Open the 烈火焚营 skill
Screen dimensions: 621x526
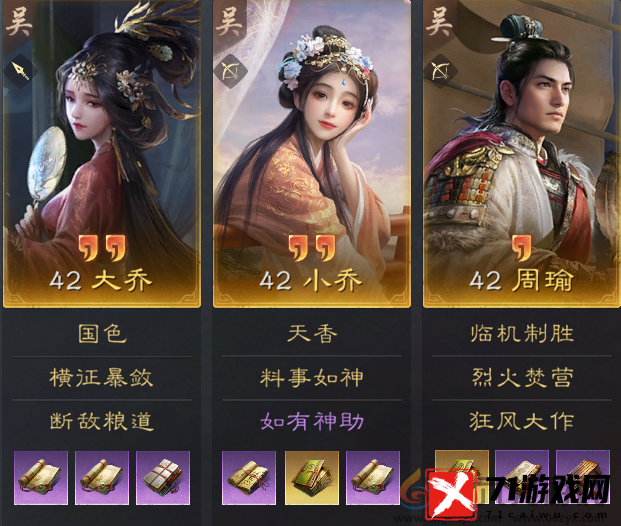522,377
